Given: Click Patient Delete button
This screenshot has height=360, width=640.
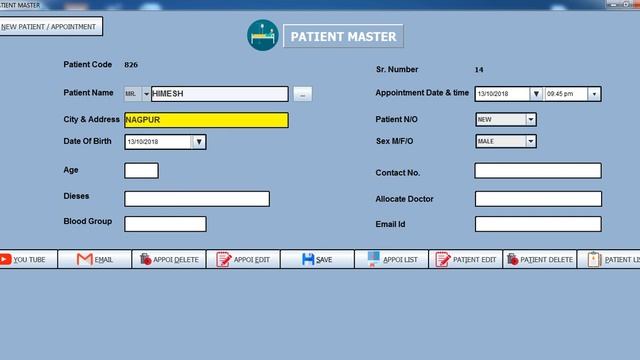Looking at the screenshot, I should 540,260.
